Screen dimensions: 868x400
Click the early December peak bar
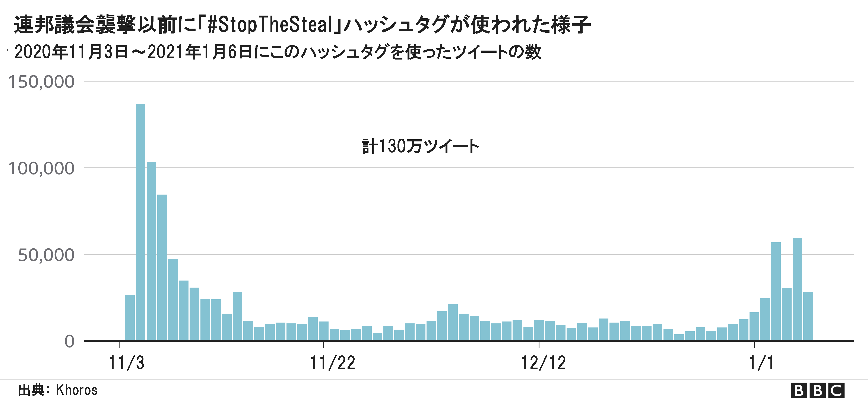coord(453,322)
